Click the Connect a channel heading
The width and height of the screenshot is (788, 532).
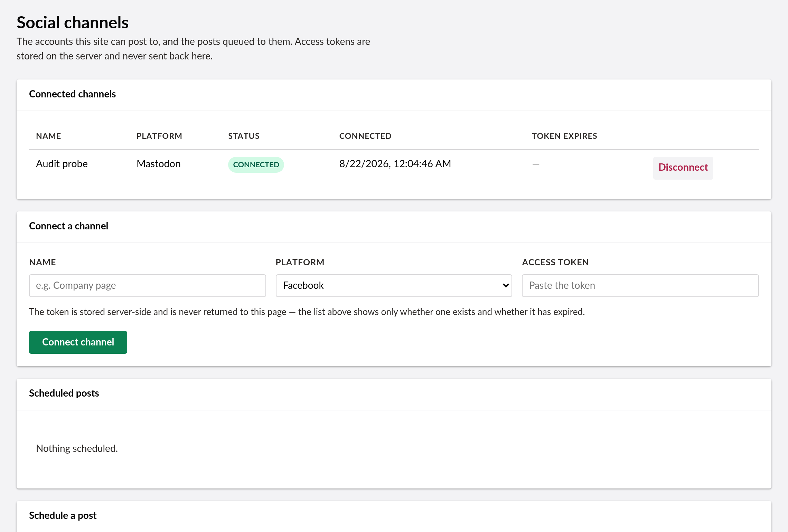[x=68, y=226]
